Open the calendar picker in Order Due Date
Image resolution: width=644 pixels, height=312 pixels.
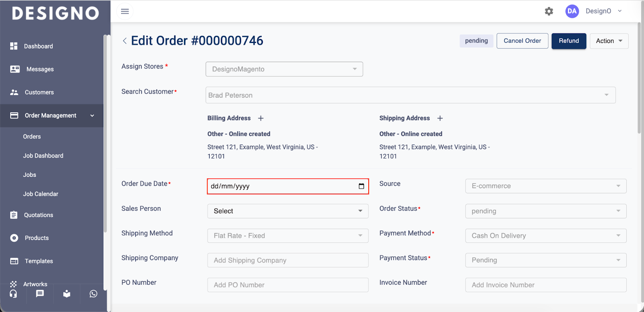pos(361,186)
